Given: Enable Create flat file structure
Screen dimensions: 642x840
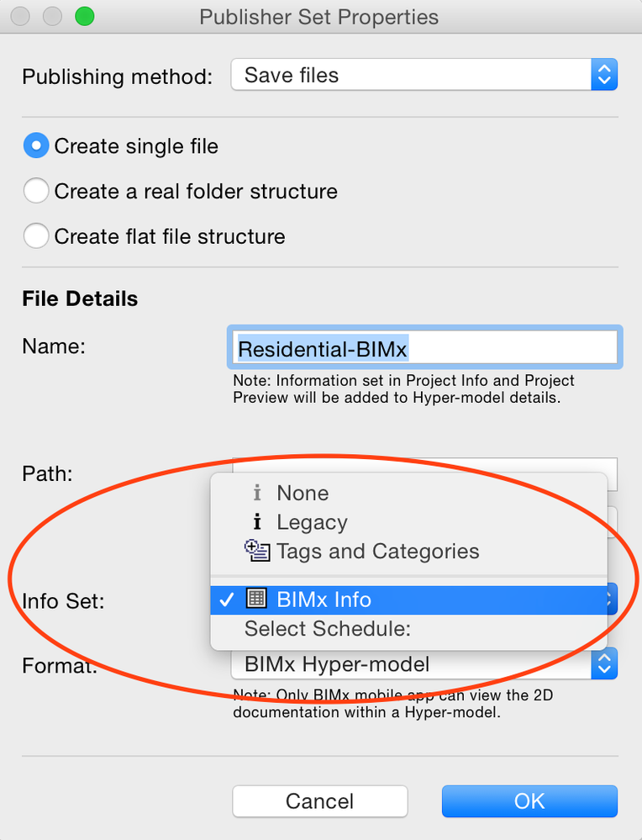Looking at the screenshot, I should [x=36, y=237].
